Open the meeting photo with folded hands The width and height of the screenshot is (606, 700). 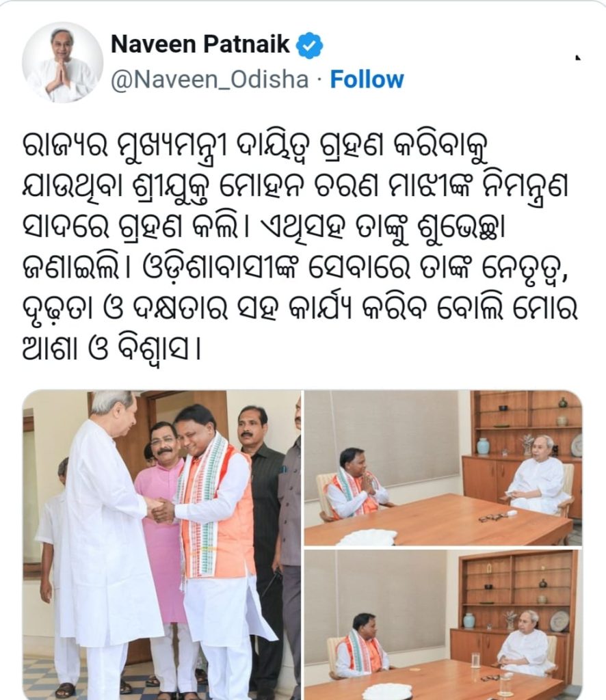click(x=443, y=468)
